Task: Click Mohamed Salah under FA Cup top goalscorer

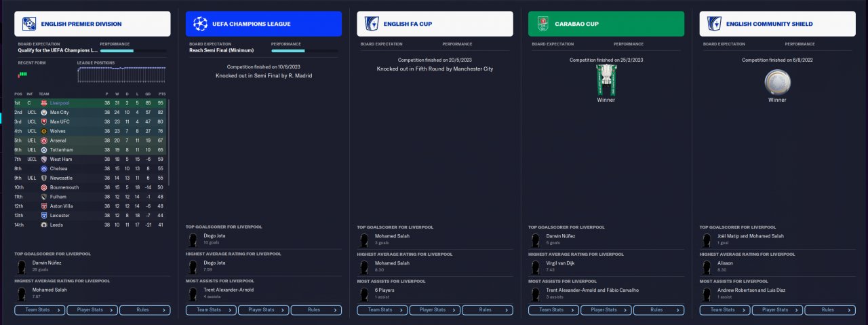Action: (392, 235)
